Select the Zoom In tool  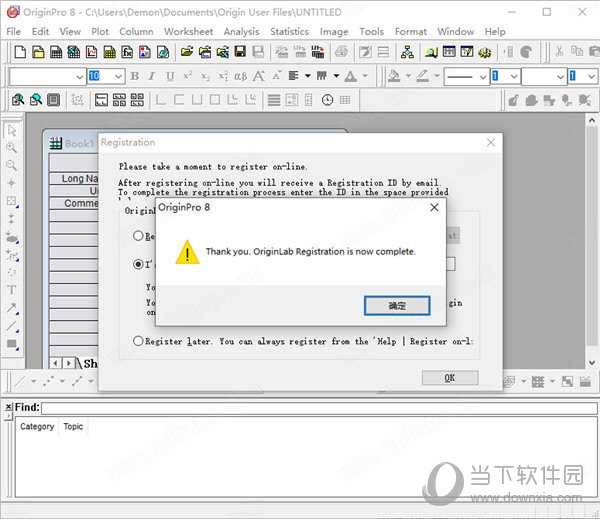coord(12,148)
